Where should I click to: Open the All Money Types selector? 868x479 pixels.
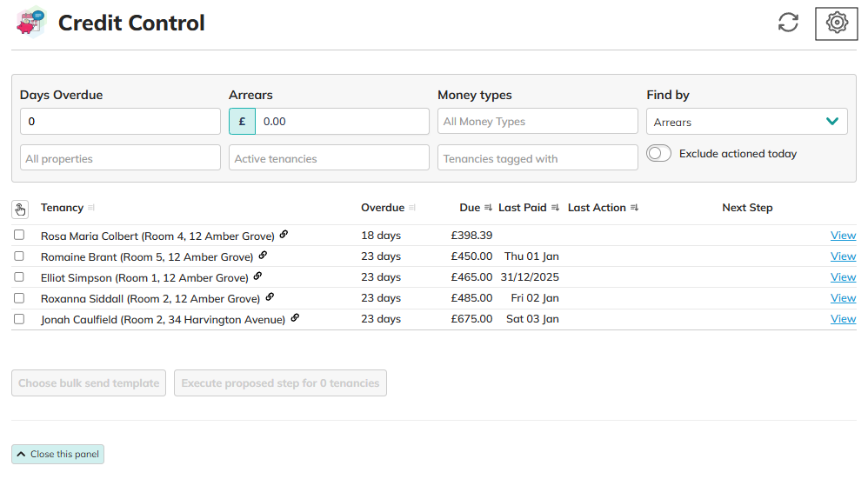tap(537, 122)
